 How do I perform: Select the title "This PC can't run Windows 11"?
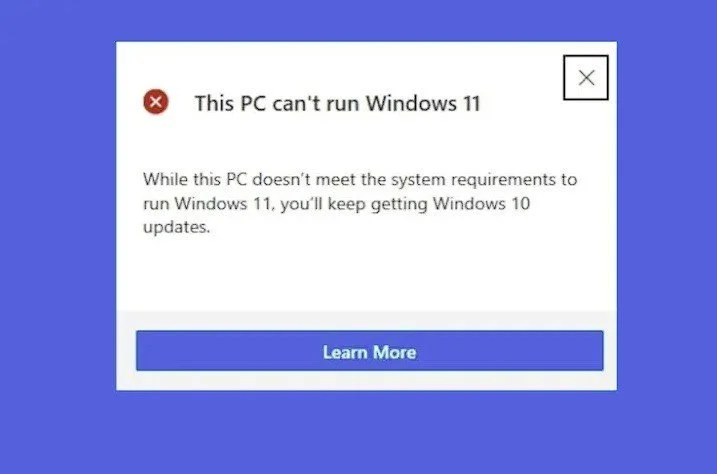point(337,103)
